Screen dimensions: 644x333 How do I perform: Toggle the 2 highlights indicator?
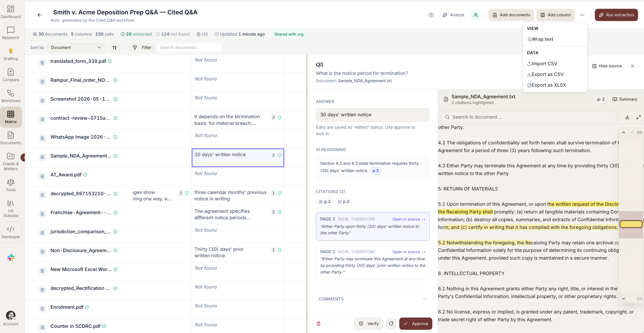click(601, 99)
